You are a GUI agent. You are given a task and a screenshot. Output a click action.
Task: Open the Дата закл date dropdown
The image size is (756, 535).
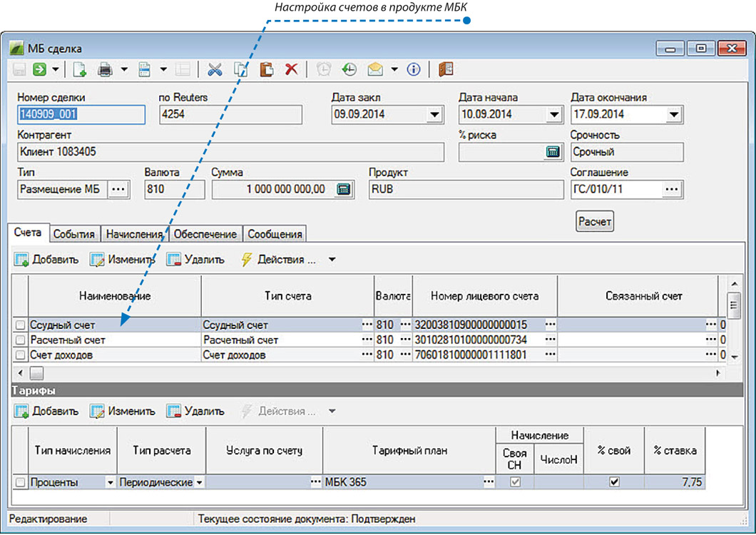tap(434, 114)
